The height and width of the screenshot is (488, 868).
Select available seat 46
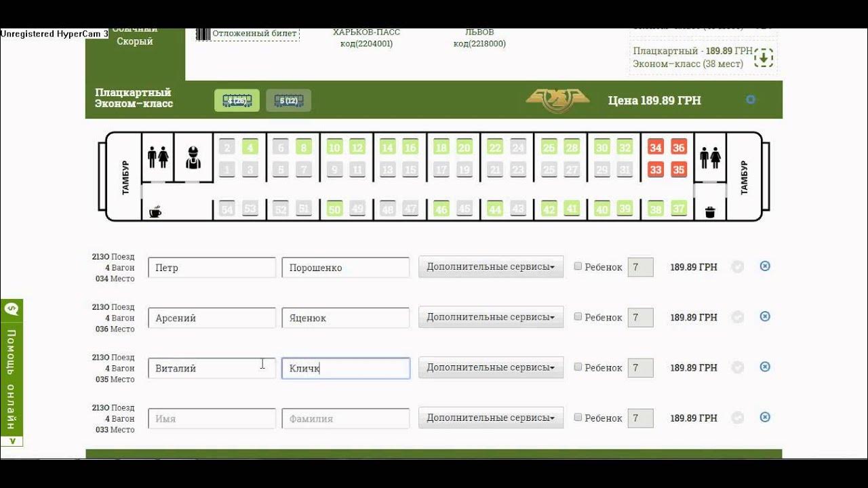pos(441,209)
